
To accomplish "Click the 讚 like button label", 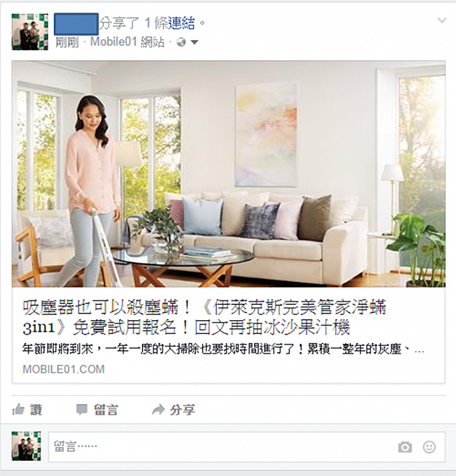I will click(36, 410).
